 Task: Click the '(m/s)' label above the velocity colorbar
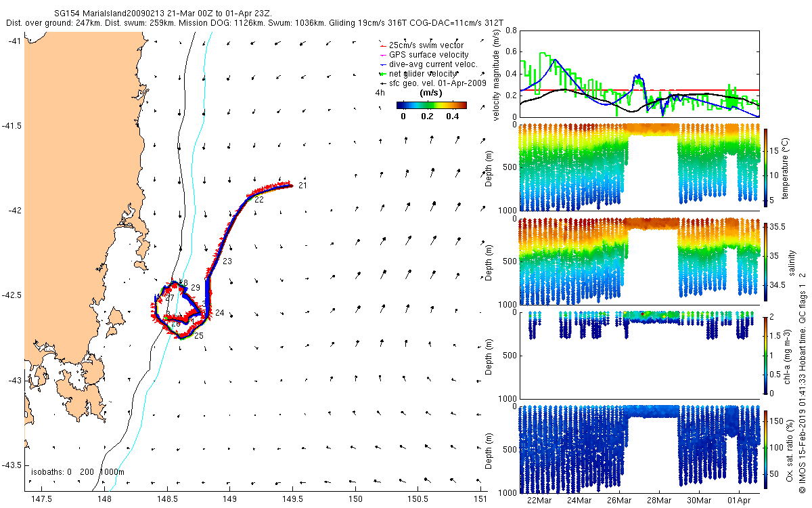click(x=431, y=92)
